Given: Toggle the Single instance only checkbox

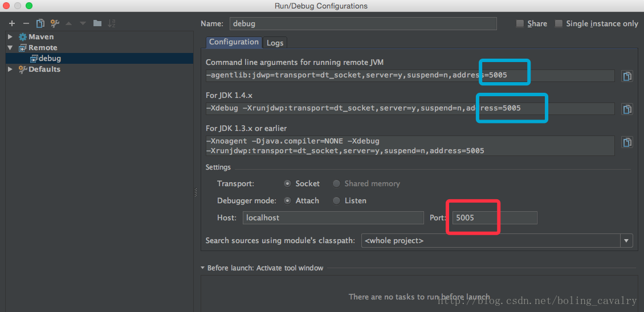Looking at the screenshot, I should 559,23.
